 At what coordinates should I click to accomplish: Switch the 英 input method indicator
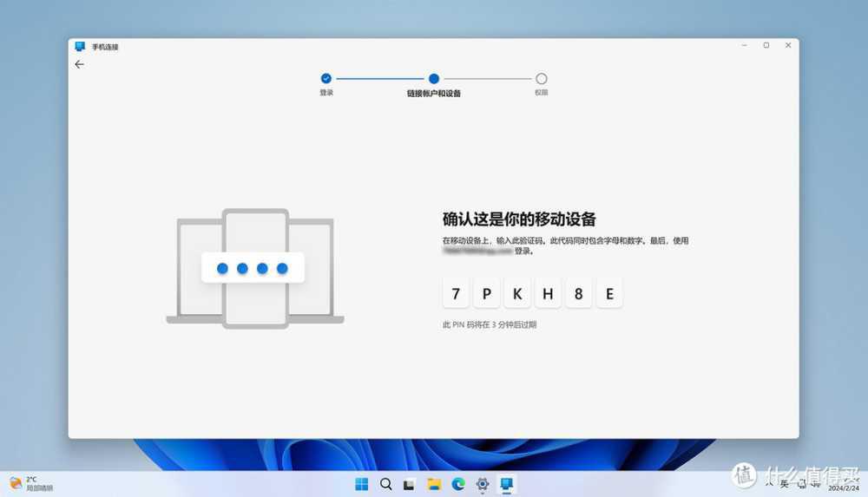coord(784,484)
